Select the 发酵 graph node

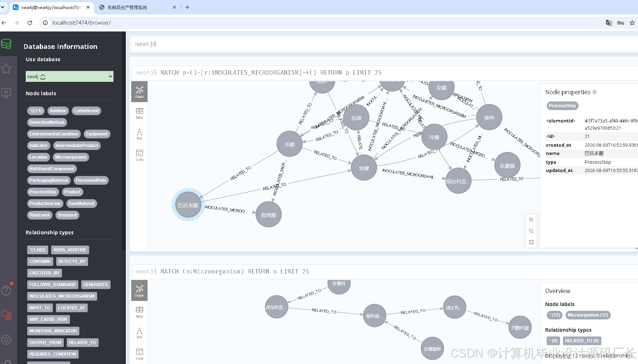coord(364,168)
